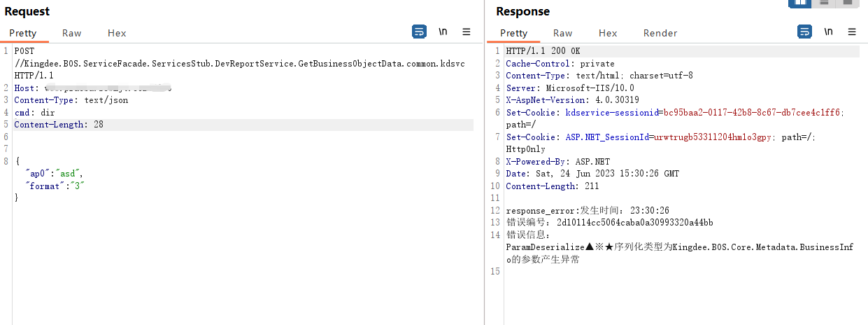The height and width of the screenshot is (325, 868).
Task: Switch to combined single-pane layout icon
Action: click(x=847, y=3)
